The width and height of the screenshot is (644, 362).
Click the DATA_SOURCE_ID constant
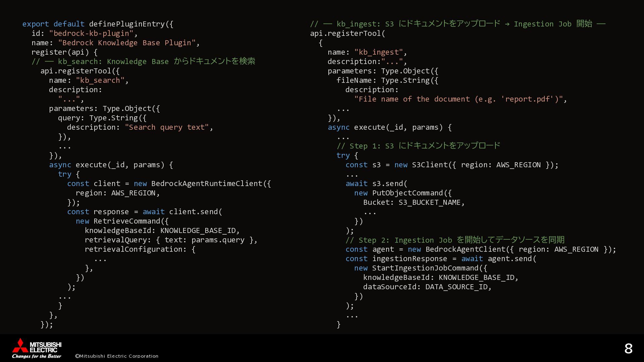click(x=456, y=287)
